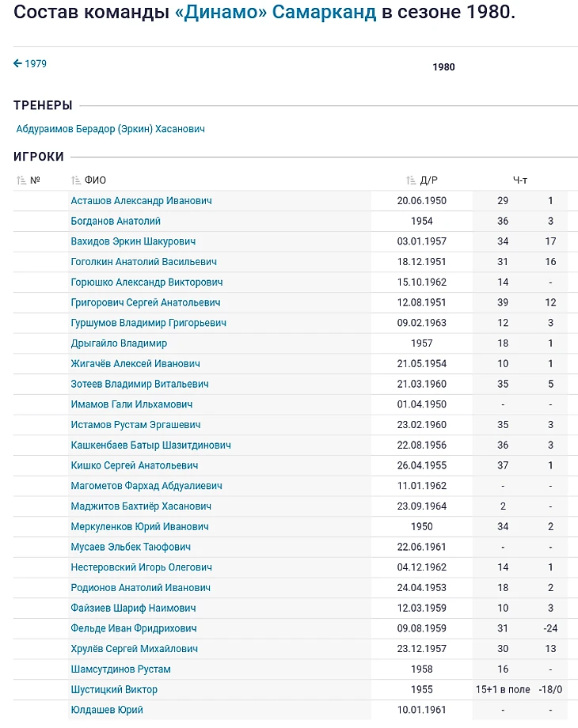Click the sort icon beside Д/Р header
The height and width of the screenshot is (728, 578).
click(411, 180)
